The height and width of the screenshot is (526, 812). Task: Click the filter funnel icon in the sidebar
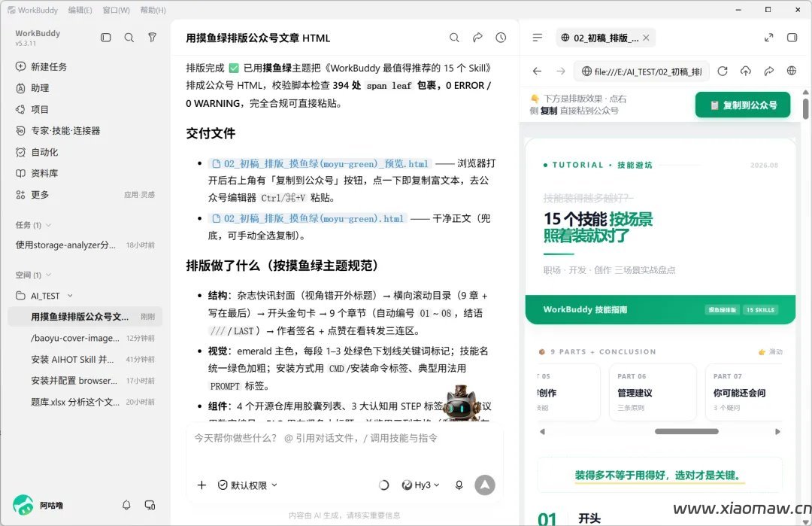(x=152, y=38)
